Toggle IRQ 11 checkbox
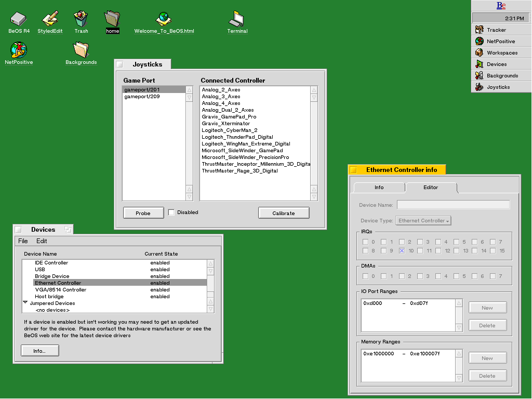 coord(420,251)
